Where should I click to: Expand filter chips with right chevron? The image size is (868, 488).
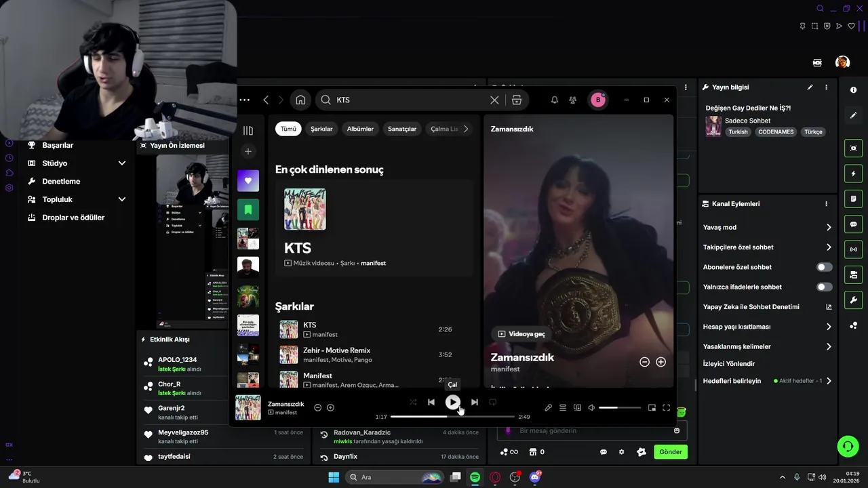[466, 129]
